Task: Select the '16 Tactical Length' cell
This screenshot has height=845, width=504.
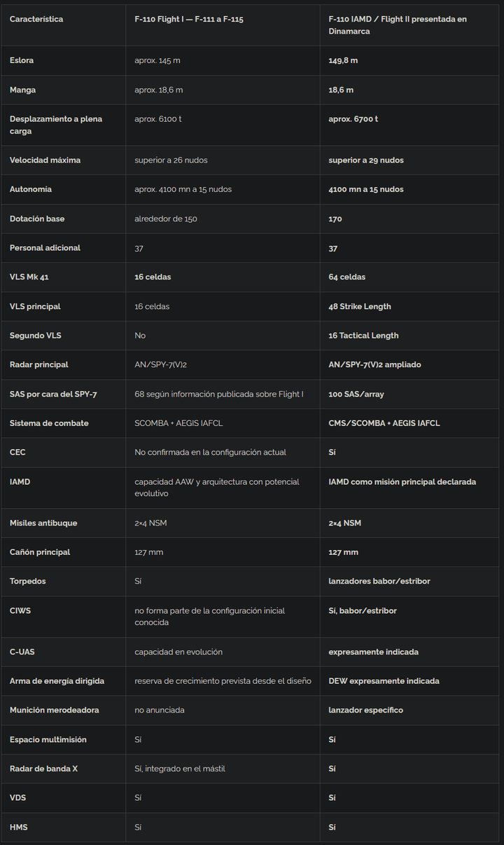Action: tap(363, 336)
